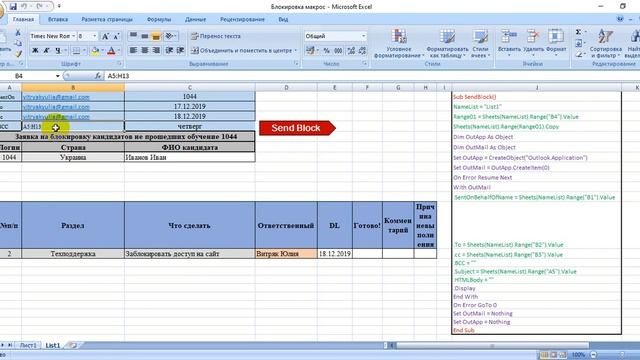The width and height of the screenshot is (640, 360).
Task: Align text left in cell
Action: [133, 51]
